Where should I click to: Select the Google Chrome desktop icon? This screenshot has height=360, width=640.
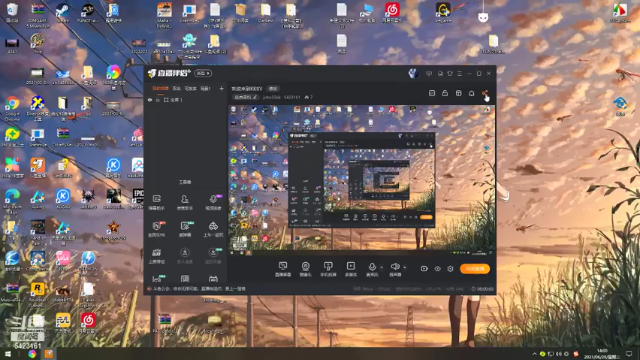pos(12,109)
